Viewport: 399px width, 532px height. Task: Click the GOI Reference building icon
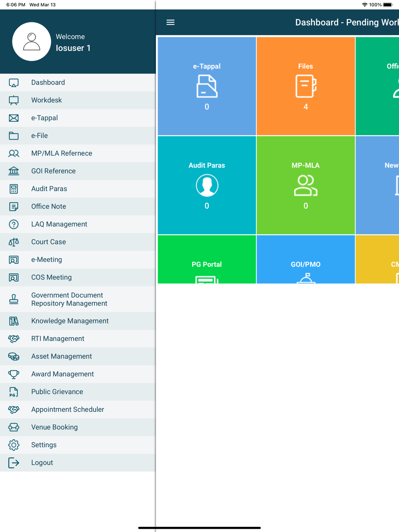(x=14, y=171)
